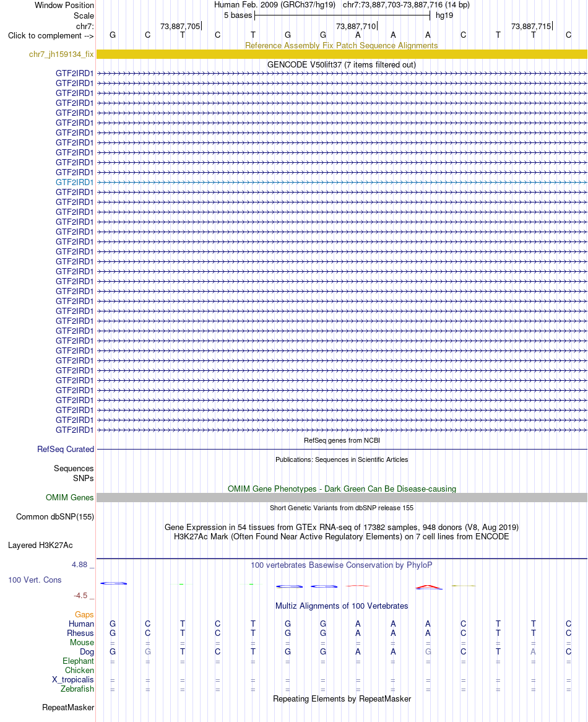
Task: Open the OMIM Gene Phenotypes track title
Action: pos(342,489)
